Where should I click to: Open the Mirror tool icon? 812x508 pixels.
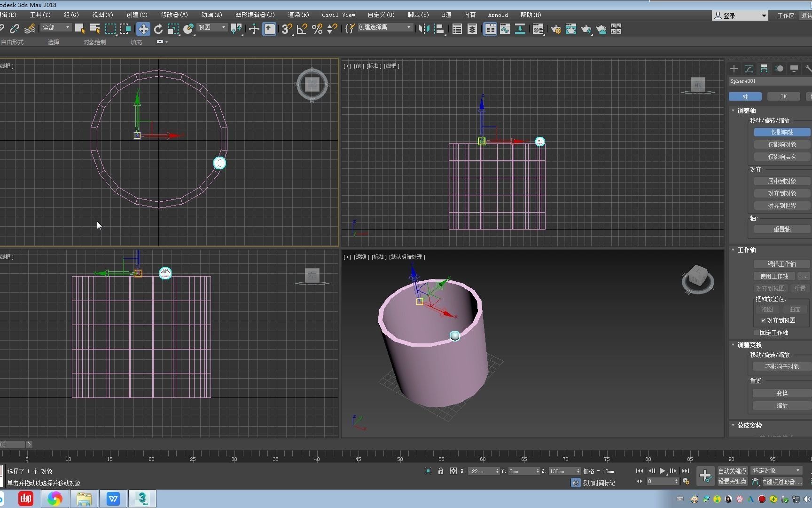pyautogui.click(x=424, y=29)
